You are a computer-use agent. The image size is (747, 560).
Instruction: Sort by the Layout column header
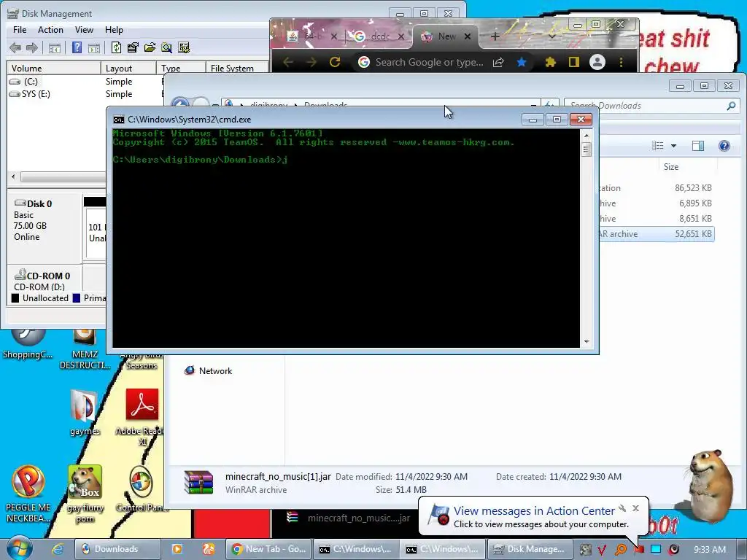point(128,68)
